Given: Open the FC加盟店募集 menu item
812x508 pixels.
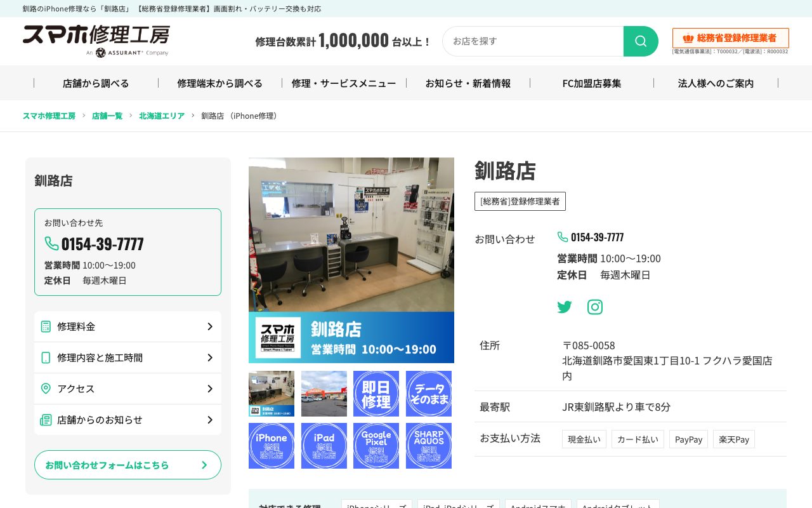Looking at the screenshot, I should (592, 83).
